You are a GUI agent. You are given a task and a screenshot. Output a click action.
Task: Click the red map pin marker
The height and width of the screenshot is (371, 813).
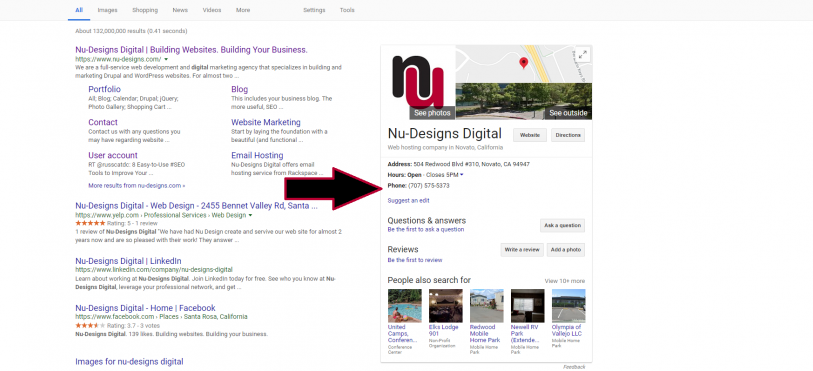click(524, 63)
